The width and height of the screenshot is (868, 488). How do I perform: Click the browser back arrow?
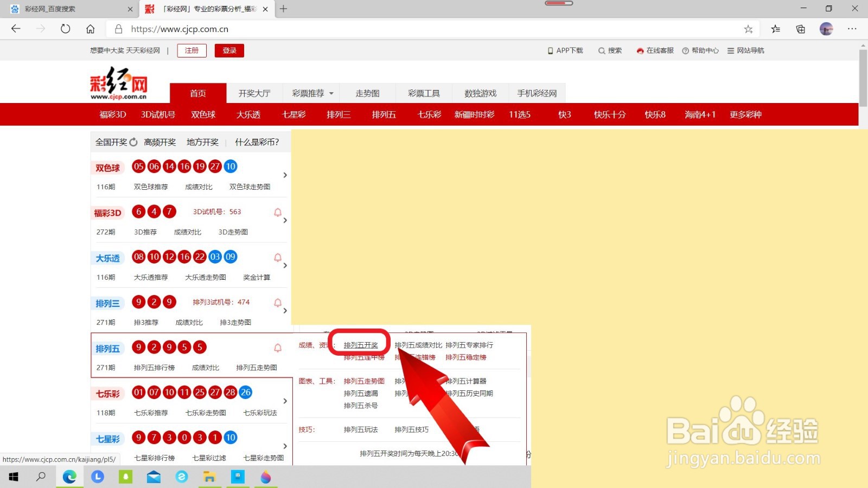16,29
